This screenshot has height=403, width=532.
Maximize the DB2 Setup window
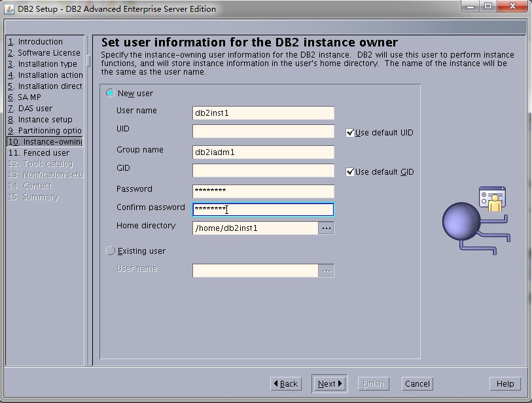click(488, 6)
